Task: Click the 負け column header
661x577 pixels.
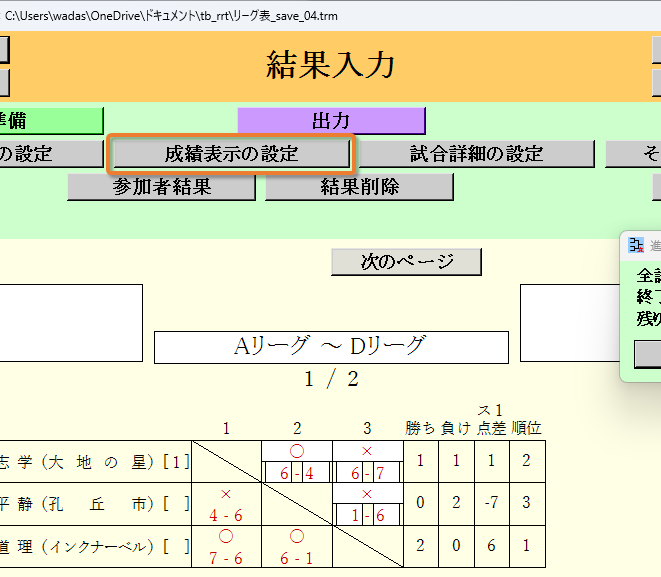Action: click(456, 428)
